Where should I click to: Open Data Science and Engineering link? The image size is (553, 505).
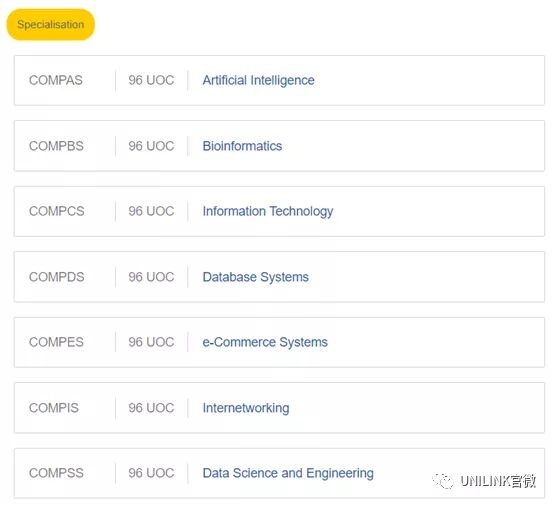(x=288, y=473)
